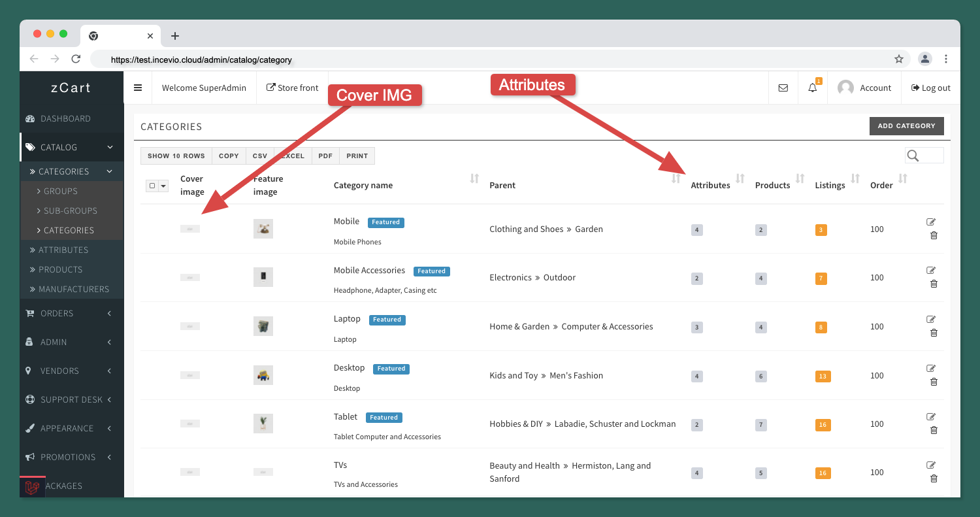Image resolution: width=980 pixels, height=517 pixels.
Task: Go to Dashboard in the sidebar
Action: (x=65, y=118)
